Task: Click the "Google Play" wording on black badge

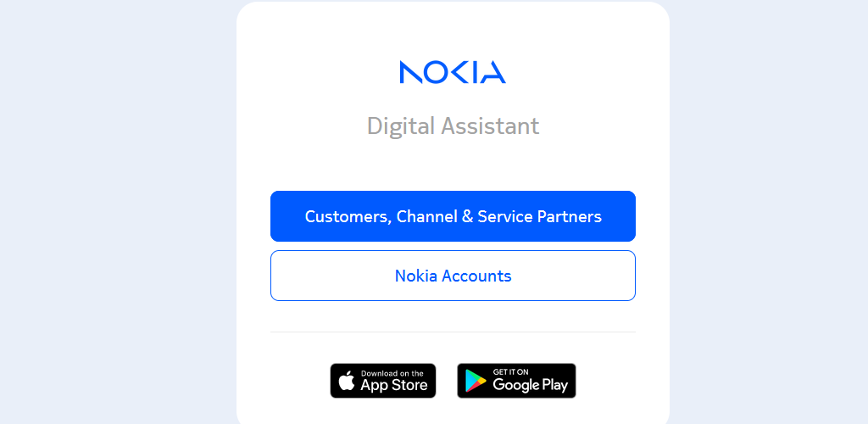Action: [531, 385]
